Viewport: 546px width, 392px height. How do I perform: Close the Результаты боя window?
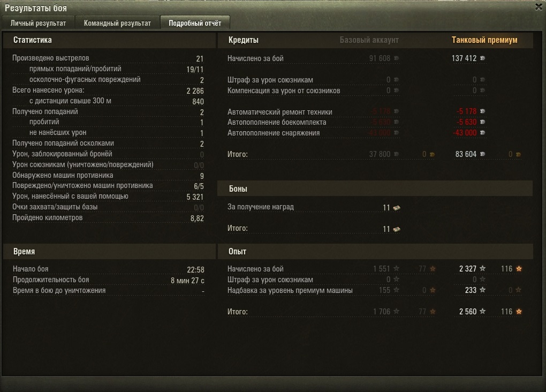pyautogui.click(x=539, y=6)
